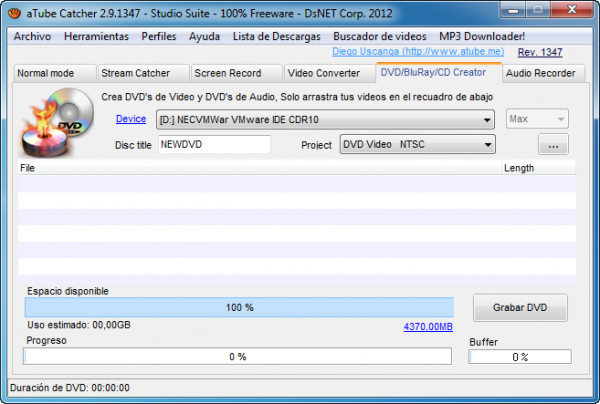Screen dimensions: 600x404
Task: Switch to the Audio Recorder tab
Action: [x=540, y=73]
